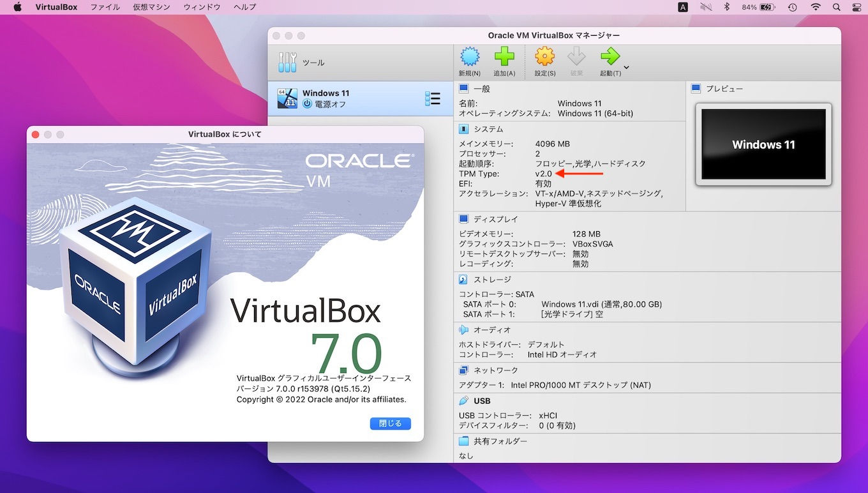Open the Settings (設定) gear icon
868x493 pixels.
(544, 57)
